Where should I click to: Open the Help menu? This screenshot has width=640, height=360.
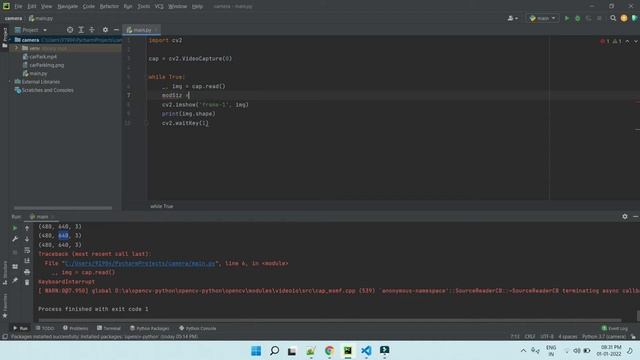point(197,7)
